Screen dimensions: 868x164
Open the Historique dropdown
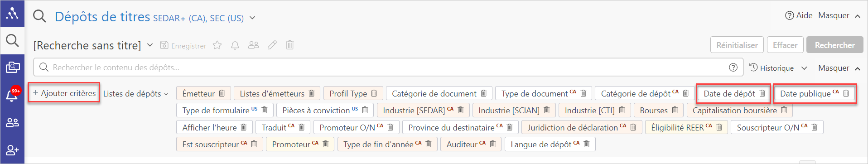click(x=778, y=68)
